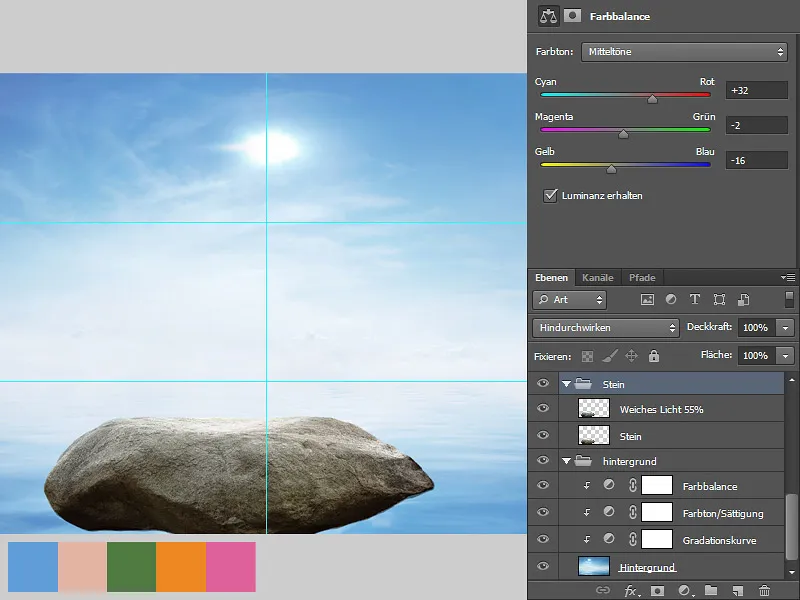Hide the Stein layer eye icon
The width and height of the screenshot is (800, 600).
pos(543,435)
